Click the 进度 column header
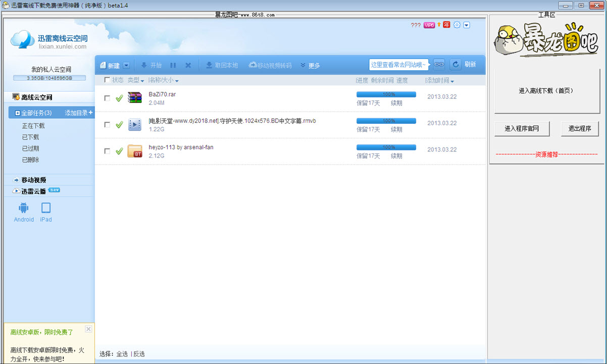 pos(363,80)
